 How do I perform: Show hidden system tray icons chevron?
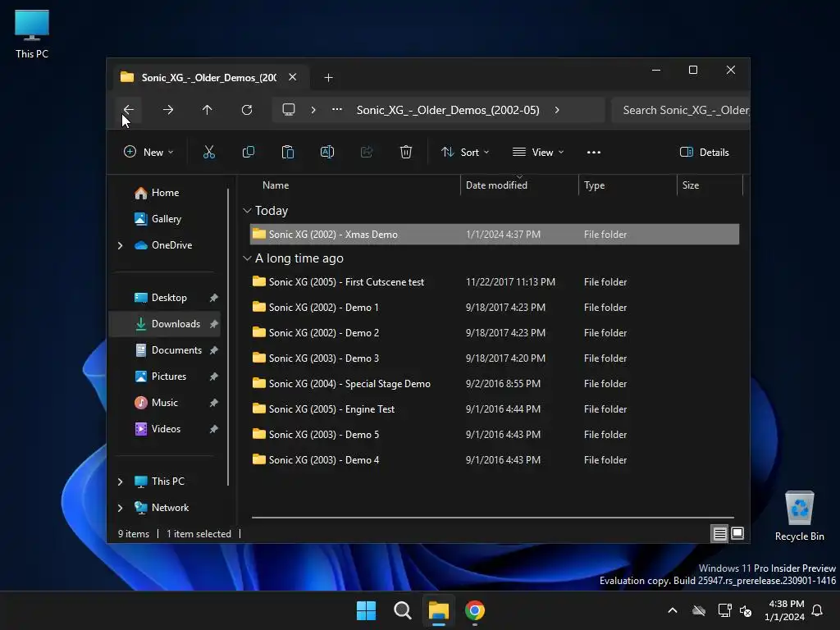coord(673,610)
